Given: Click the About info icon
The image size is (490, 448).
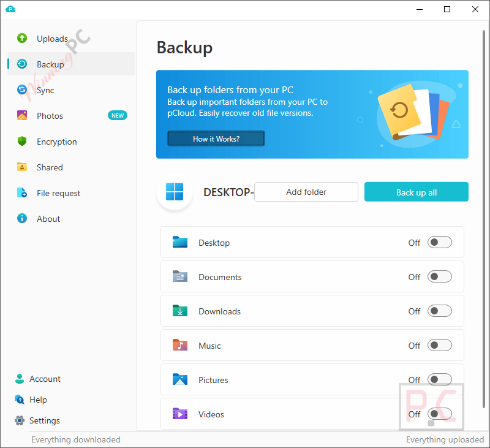Looking at the screenshot, I should 22,218.
